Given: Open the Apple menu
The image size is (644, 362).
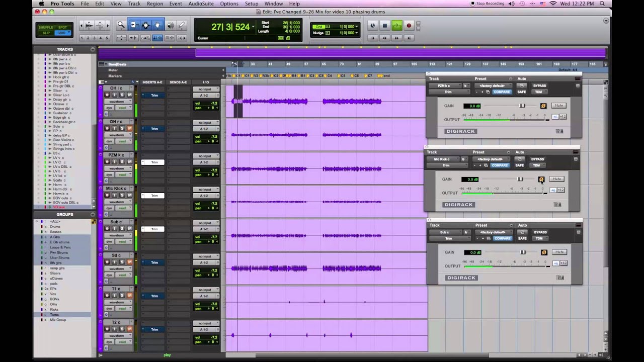Looking at the screenshot, I should 42,4.
